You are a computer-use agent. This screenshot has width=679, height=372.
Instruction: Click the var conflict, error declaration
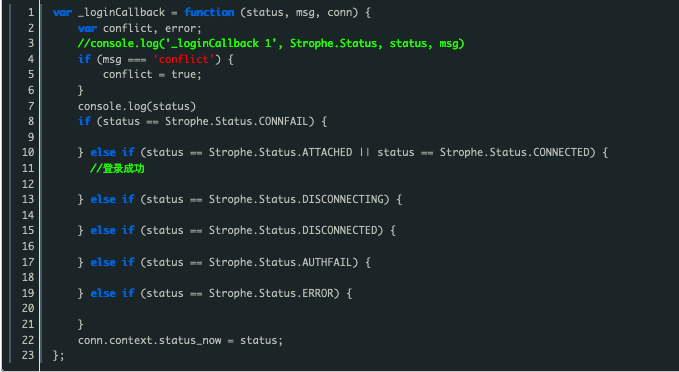140,29
